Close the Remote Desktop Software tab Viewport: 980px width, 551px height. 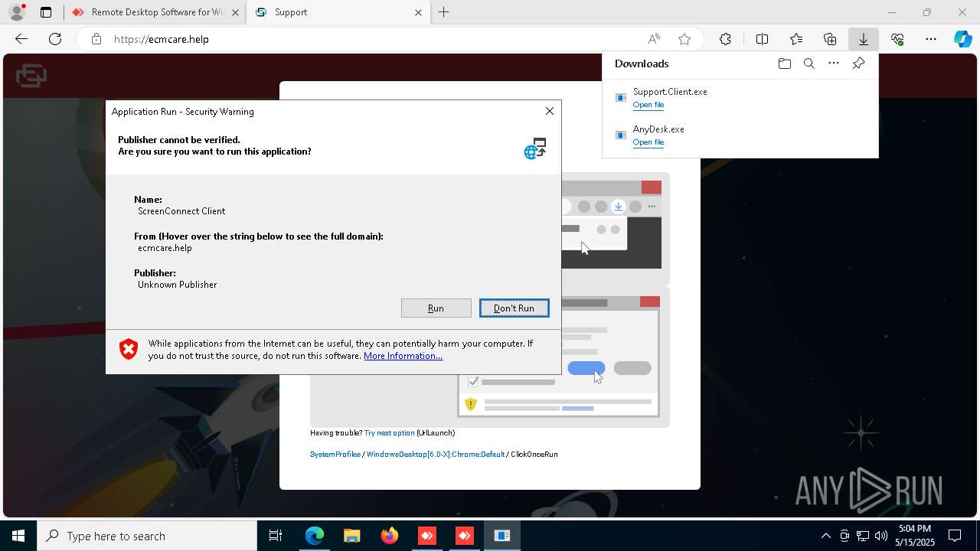click(x=235, y=12)
